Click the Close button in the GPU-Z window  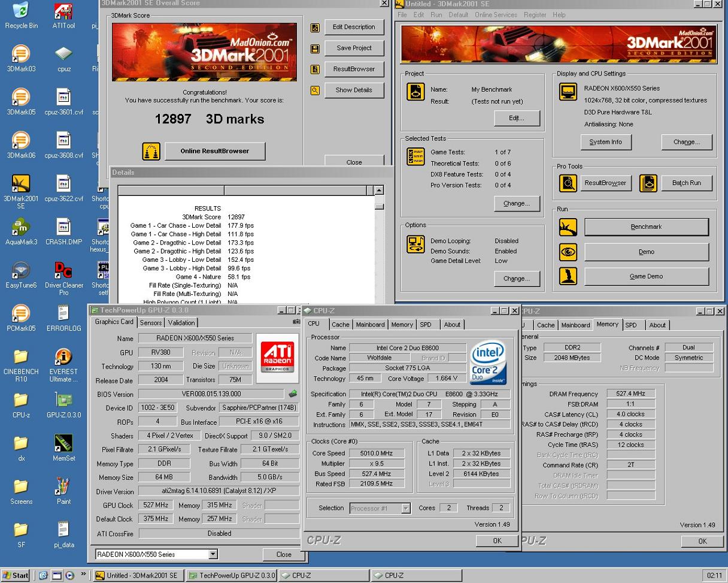(284, 554)
